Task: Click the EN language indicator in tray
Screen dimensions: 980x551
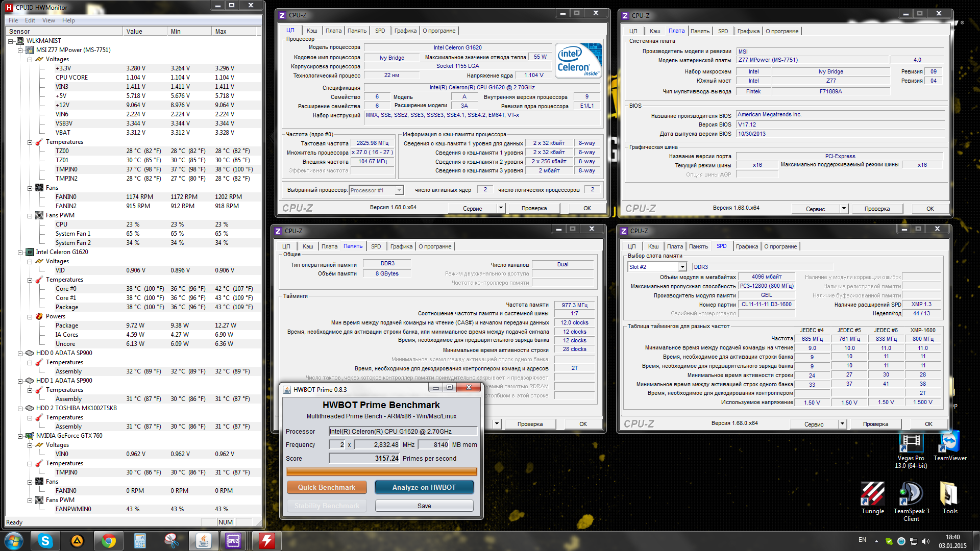Action: click(862, 540)
